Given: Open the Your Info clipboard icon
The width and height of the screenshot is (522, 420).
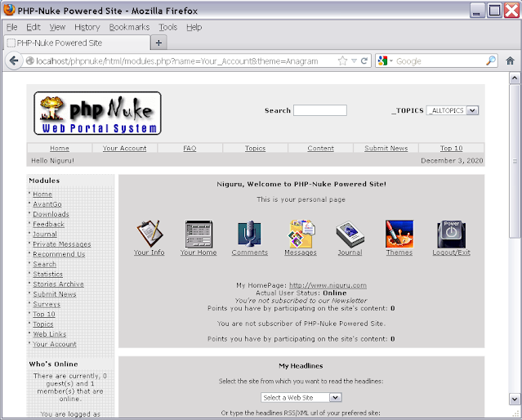Looking at the screenshot, I should (149, 234).
